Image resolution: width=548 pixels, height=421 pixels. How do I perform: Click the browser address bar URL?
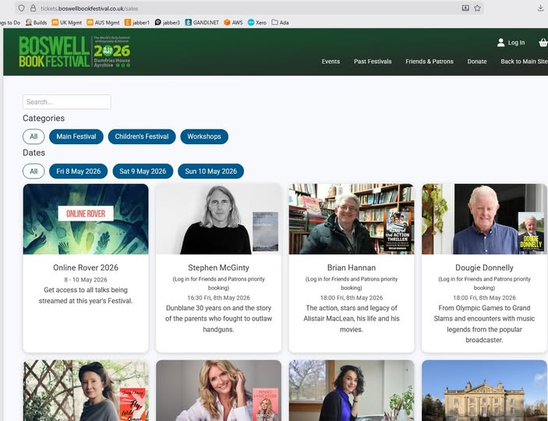pyautogui.click(x=89, y=8)
